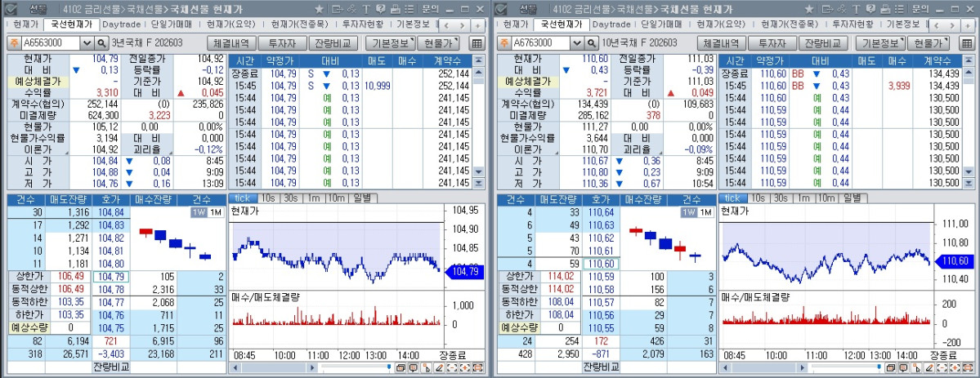980x378 pixels.
Task: Click left tick table scroll-down arrow
Action: point(479,171)
